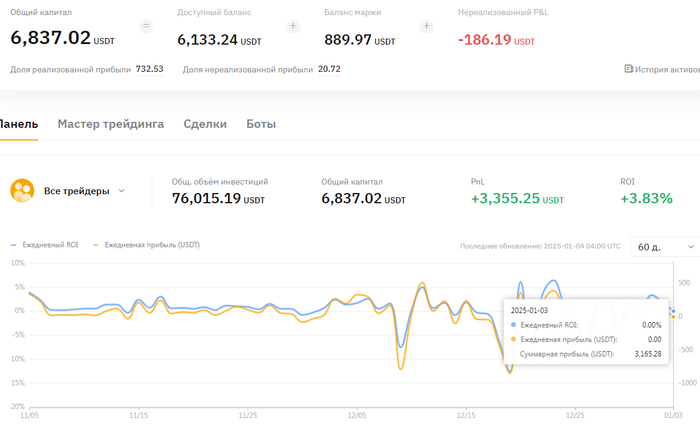Click the +3.83% ROI value
The height and width of the screenshot is (424, 700).
[646, 198]
